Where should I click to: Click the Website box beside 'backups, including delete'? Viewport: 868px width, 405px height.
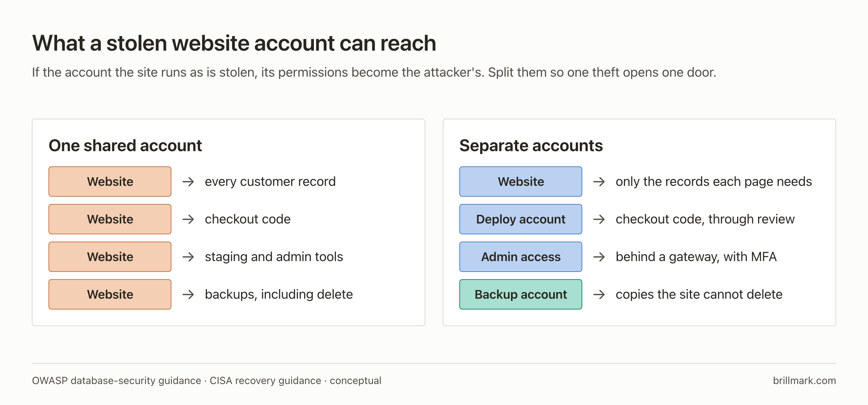(x=110, y=294)
